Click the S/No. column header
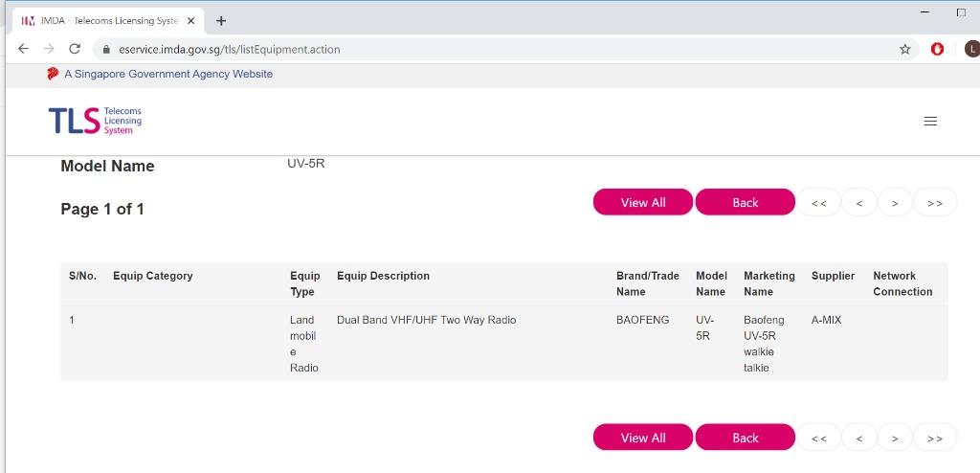Image resolution: width=980 pixels, height=473 pixels. 82,276
